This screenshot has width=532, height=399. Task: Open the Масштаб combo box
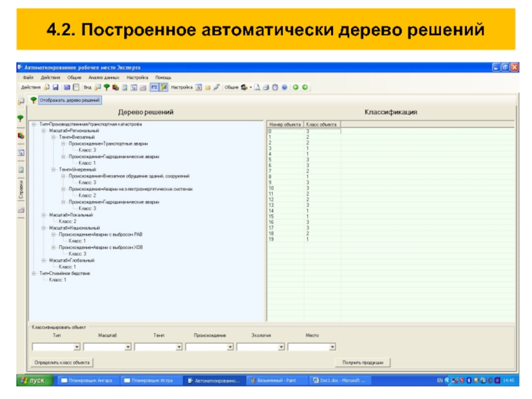coord(128,346)
